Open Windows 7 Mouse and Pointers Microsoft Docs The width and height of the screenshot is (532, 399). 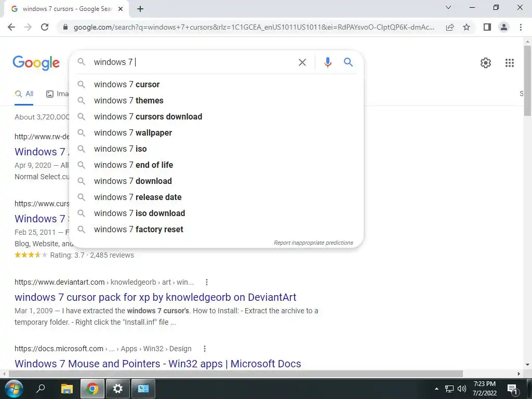158,364
